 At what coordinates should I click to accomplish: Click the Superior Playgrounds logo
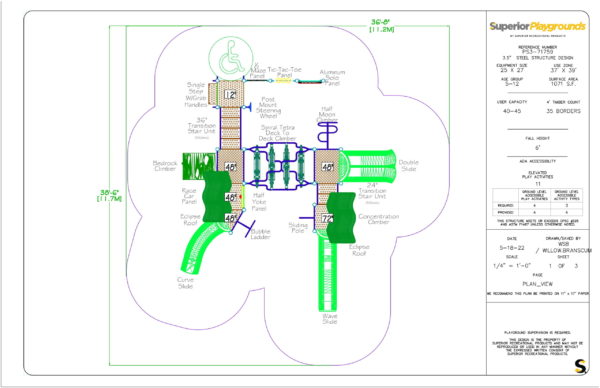[538, 27]
